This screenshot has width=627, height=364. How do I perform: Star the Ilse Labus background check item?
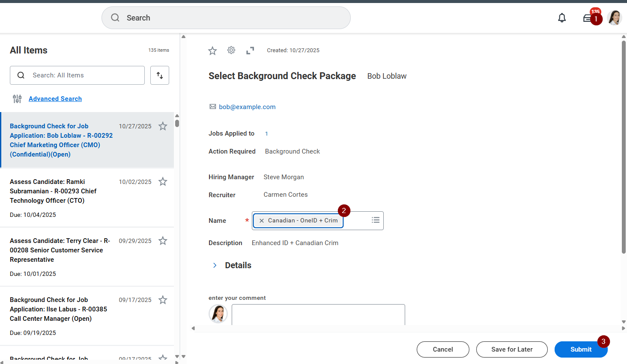click(163, 300)
